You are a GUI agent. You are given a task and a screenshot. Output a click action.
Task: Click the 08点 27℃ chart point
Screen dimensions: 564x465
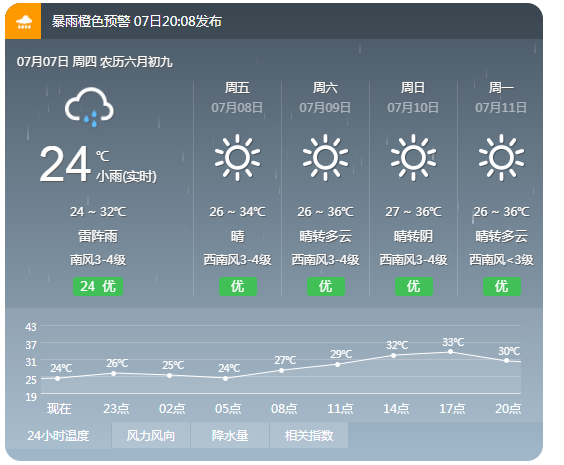(281, 370)
